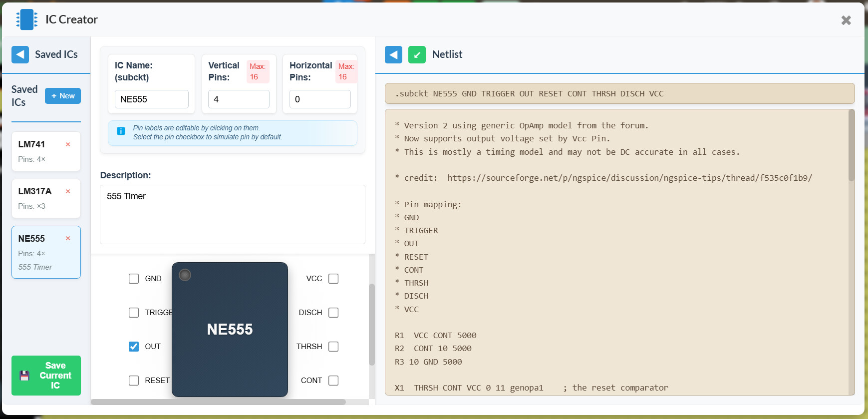Edit the VCC pin label
Image resolution: width=868 pixels, height=419 pixels.
(x=314, y=279)
